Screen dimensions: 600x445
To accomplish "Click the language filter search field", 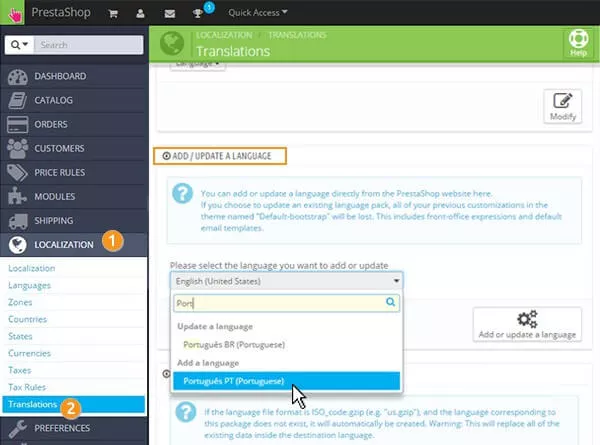I will (x=286, y=303).
